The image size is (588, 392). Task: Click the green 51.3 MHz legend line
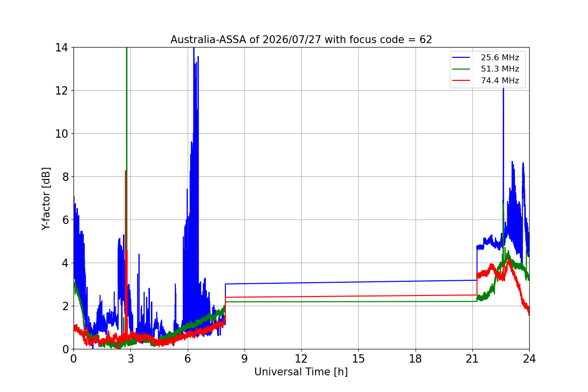tap(461, 69)
